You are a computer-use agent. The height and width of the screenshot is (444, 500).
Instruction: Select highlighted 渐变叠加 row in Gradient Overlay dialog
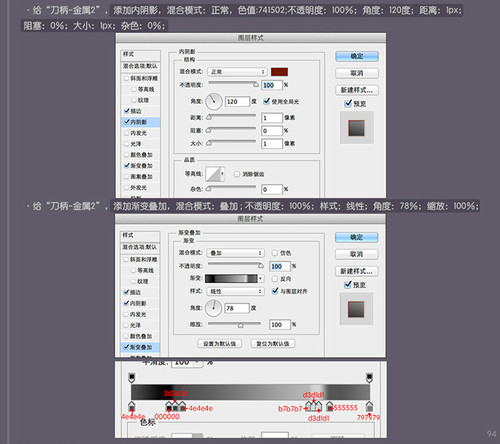140,347
